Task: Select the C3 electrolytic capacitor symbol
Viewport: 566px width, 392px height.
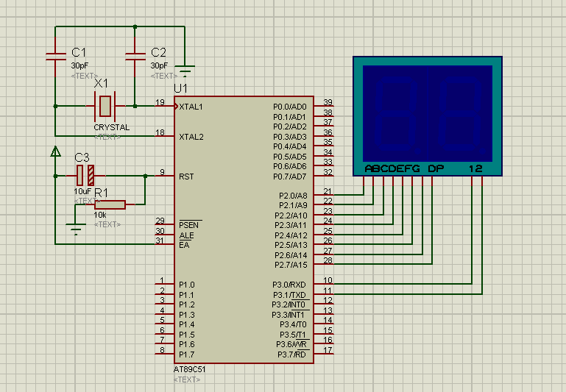Action: click(85, 175)
